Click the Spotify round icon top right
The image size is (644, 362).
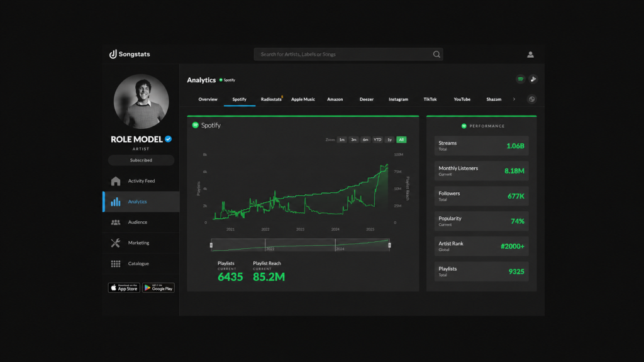(520, 79)
